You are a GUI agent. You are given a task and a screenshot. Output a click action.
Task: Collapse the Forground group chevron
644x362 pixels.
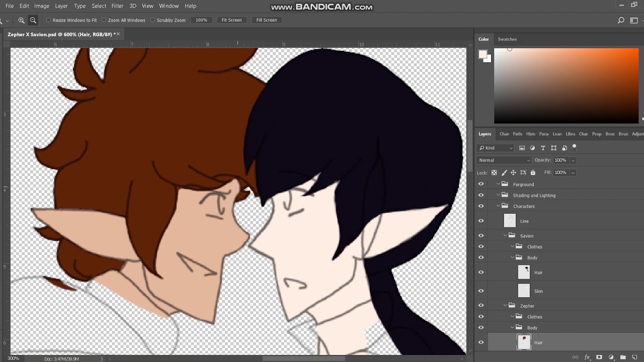498,184
